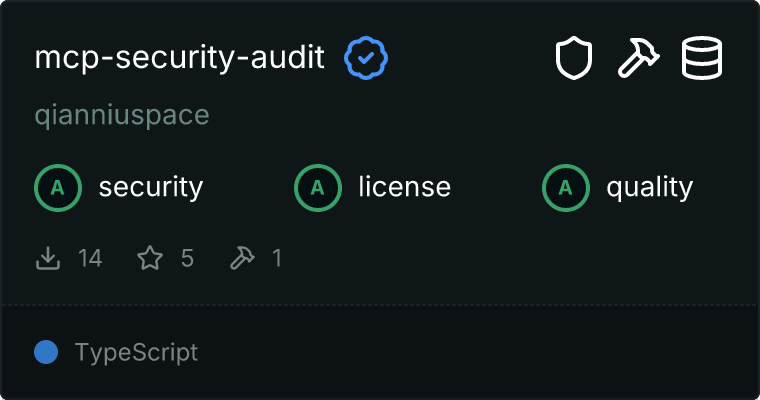Click the security A grade circle
The width and height of the screenshot is (760, 400).
(57, 187)
